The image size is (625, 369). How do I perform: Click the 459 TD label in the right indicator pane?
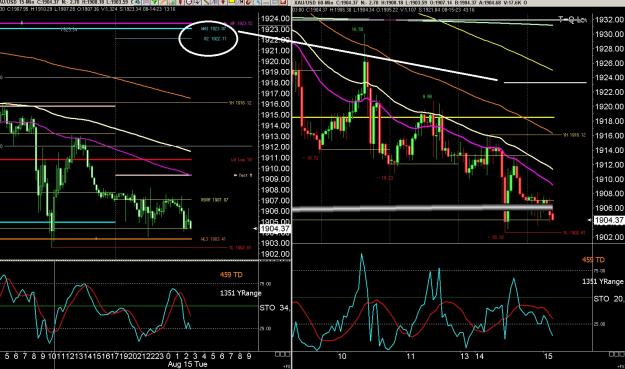(x=594, y=260)
